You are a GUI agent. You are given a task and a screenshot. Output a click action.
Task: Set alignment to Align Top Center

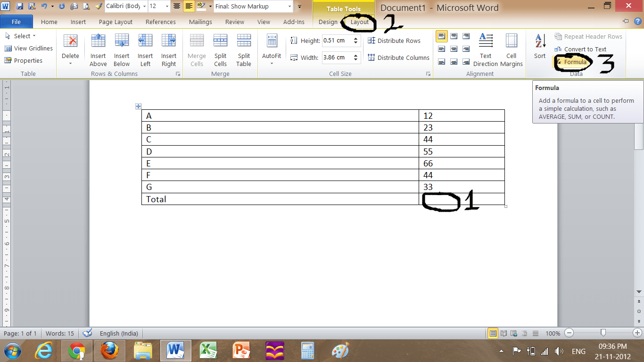454,36
